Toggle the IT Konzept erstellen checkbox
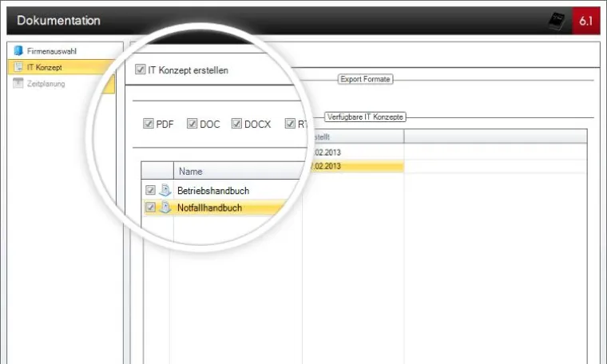607x364 pixels. (141, 70)
